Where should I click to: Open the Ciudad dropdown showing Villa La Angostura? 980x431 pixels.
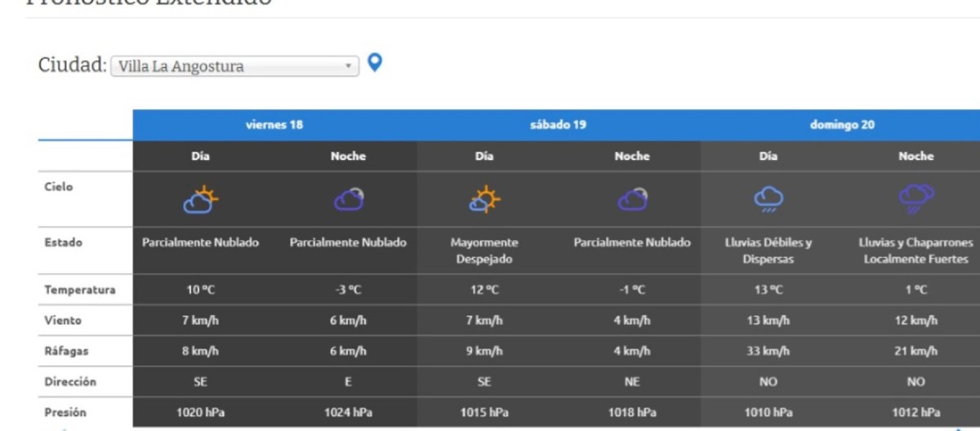click(234, 66)
